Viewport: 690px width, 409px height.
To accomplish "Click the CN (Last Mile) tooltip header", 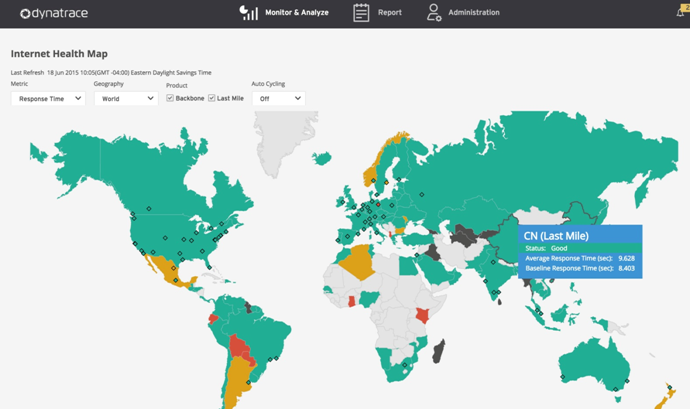I will [556, 236].
